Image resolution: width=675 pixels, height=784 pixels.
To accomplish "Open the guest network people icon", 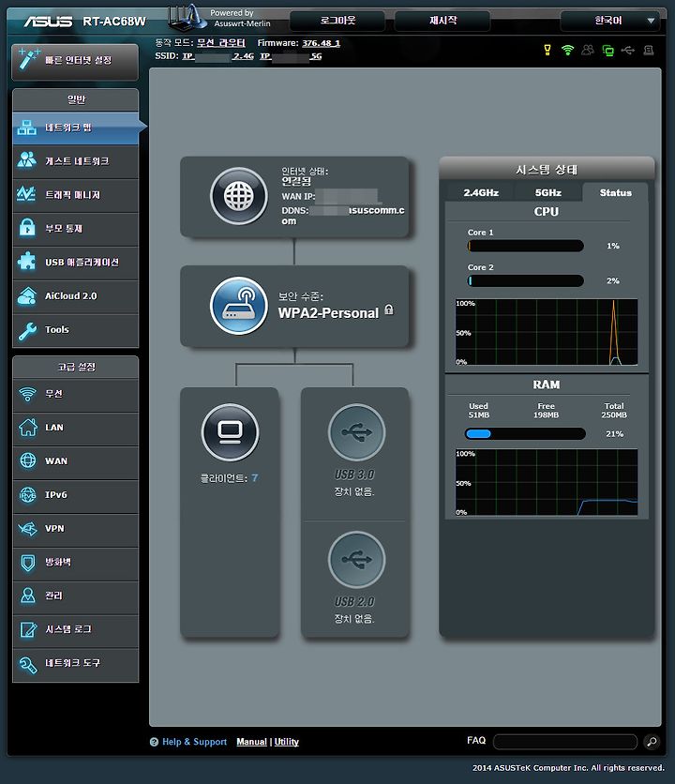I will coord(27,160).
